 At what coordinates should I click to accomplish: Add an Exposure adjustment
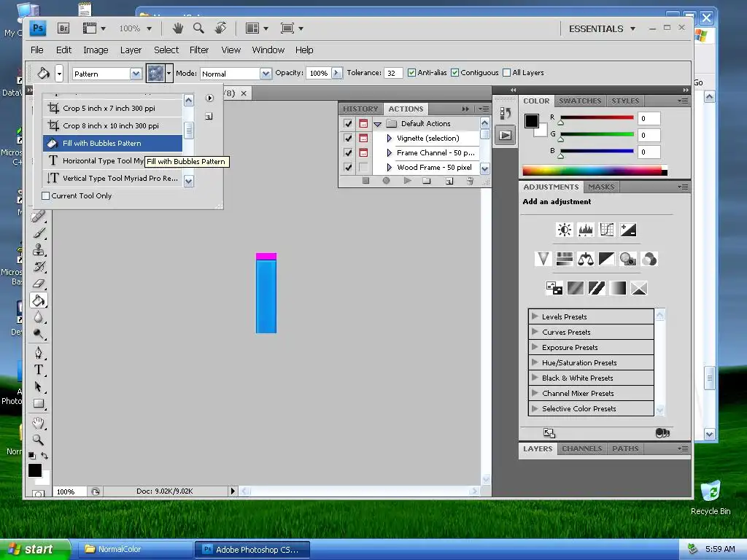(x=628, y=230)
